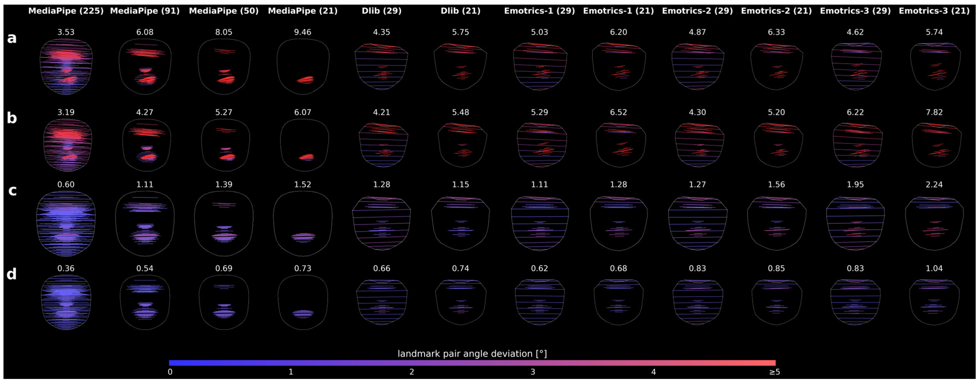Click the landmark pair angle deviation label

pyautogui.click(x=472, y=354)
